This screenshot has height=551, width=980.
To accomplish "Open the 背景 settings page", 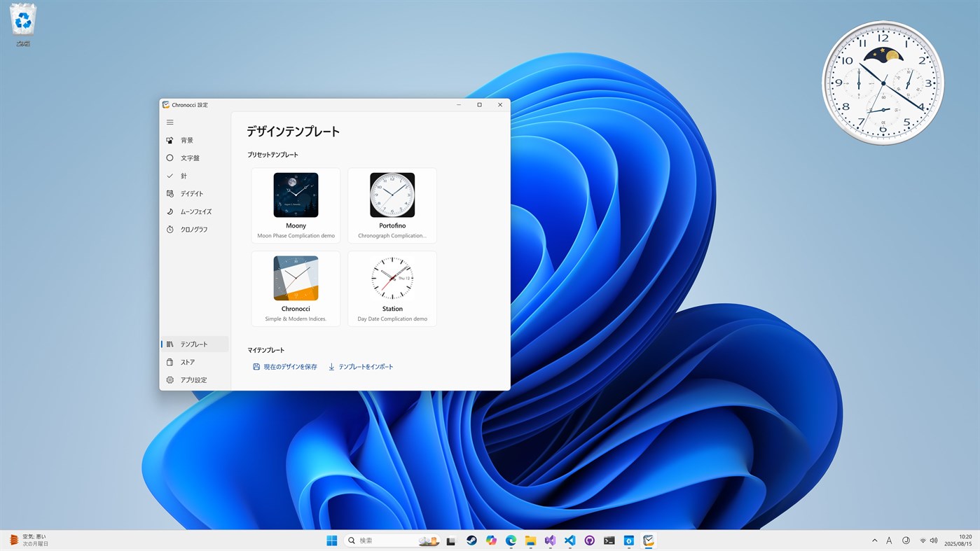I will (x=195, y=140).
